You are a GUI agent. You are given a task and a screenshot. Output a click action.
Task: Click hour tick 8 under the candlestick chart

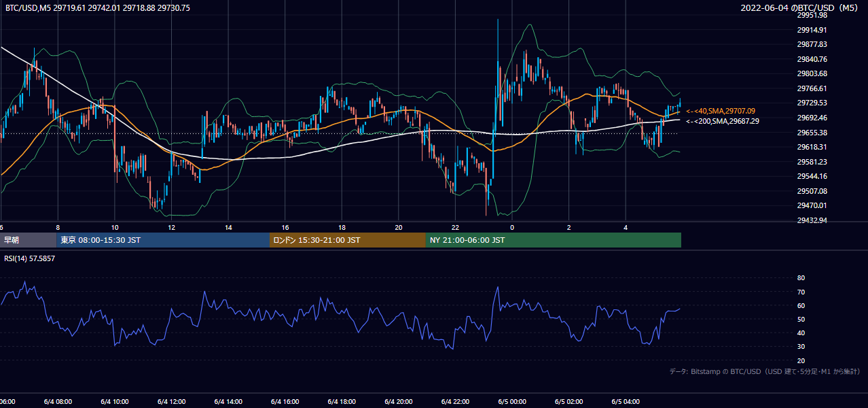coord(58,228)
